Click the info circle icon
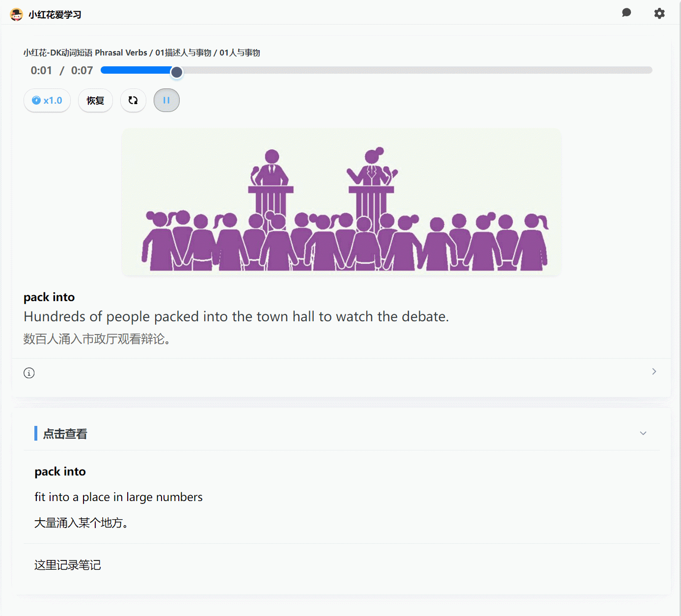Image resolution: width=681 pixels, height=616 pixels. pyautogui.click(x=29, y=373)
